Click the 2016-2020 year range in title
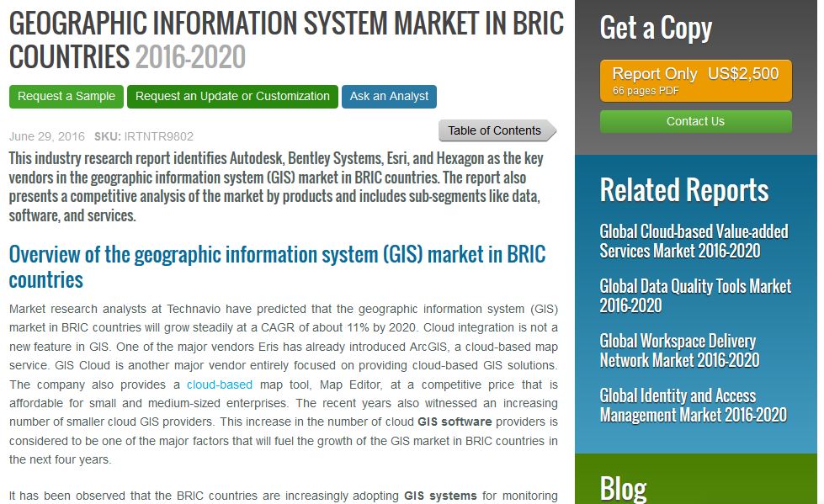This screenshot has height=504, width=824. [190, 56]
